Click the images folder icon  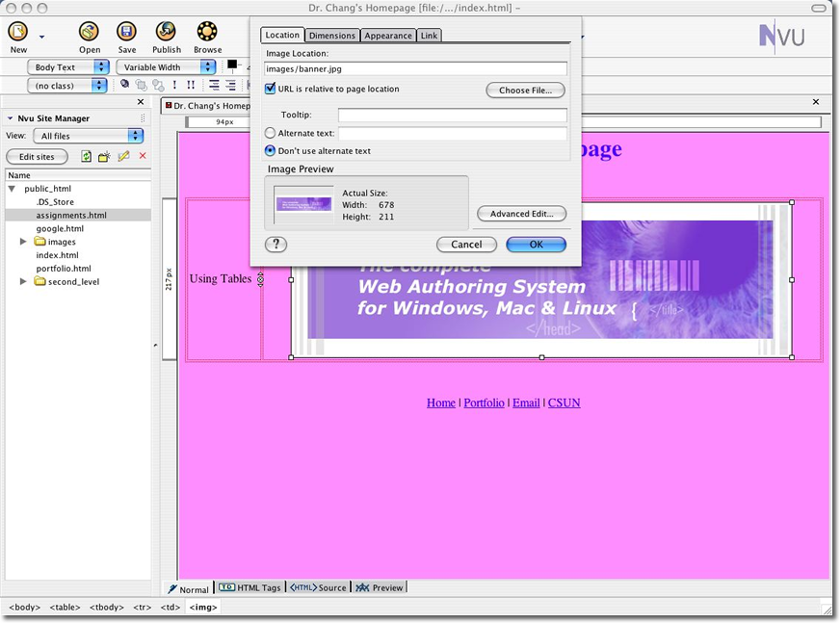pyautogui.click(x=40, y=241)
